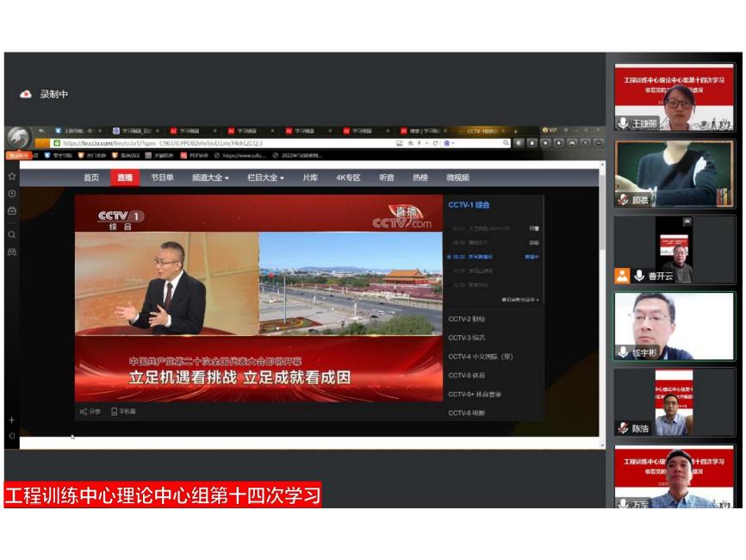Click the plus icon at the sidebar bottom
The height and width of the screenshot is (560, 746).
pos(12,420)
